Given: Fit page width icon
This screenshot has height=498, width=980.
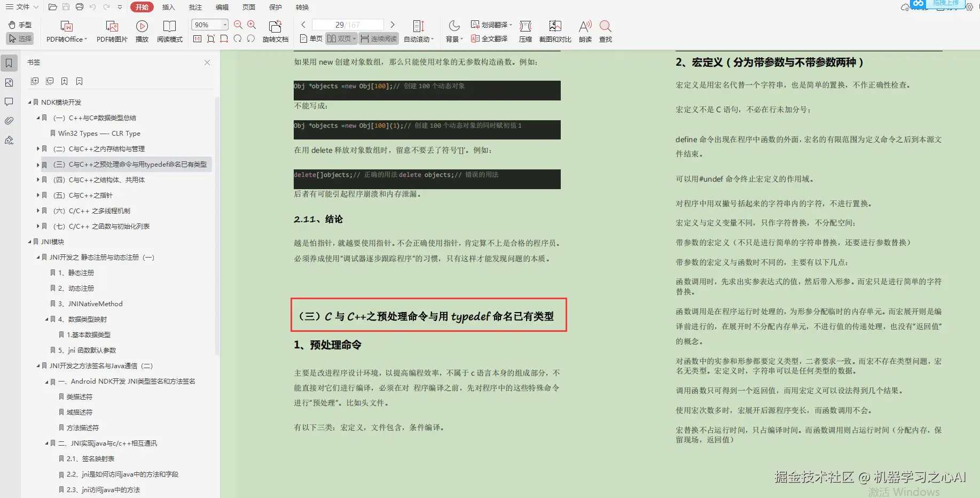Looking at the screenshot, I should coord(224,38).
